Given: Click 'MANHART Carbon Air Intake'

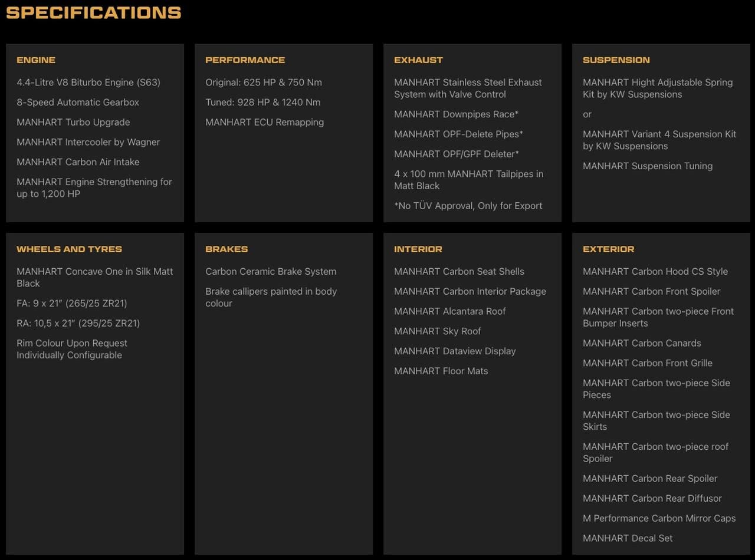Looking at the screenshot, I should point(78,162).
